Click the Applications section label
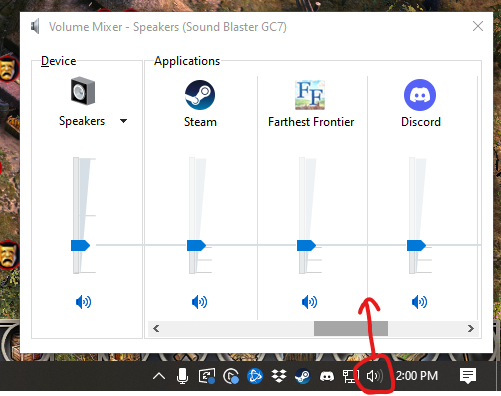501x396 pixels. (x=187, y=61)
